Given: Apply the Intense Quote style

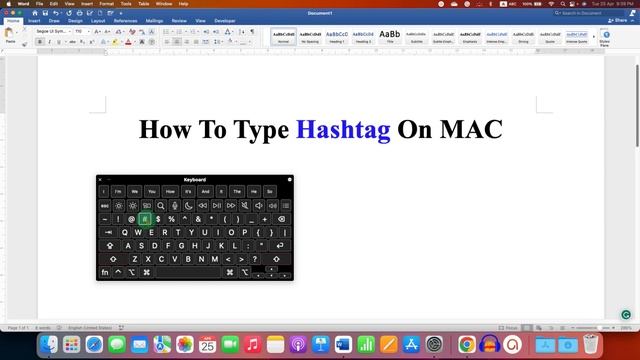Looking at the screenshot, I should click(577, 37).
